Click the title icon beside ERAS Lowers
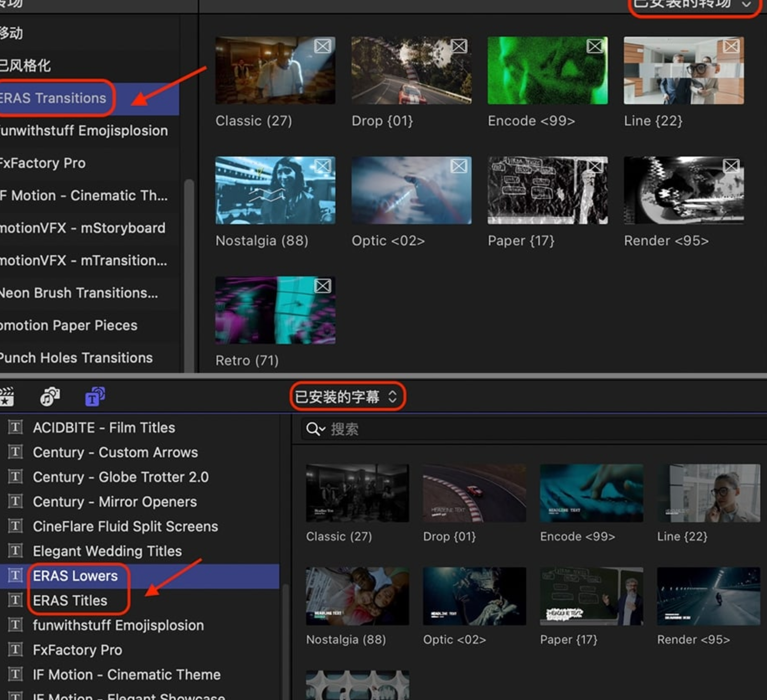Viewport: 767px width, 700px height. point(15,576)
